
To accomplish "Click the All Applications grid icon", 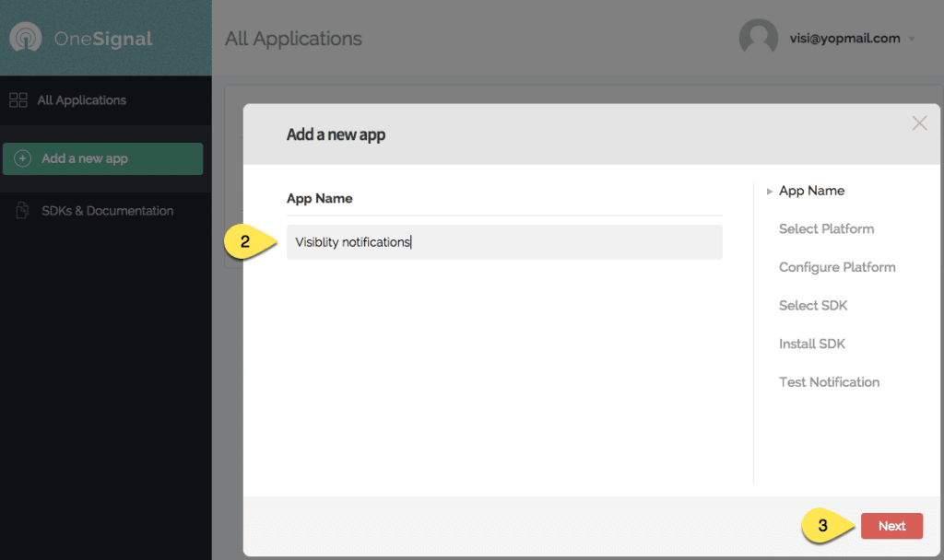I will pyautogui.click(x=18, y=100).
